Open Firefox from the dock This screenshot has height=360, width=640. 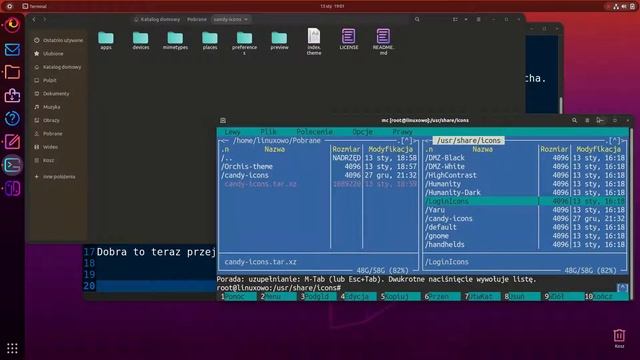12,24
